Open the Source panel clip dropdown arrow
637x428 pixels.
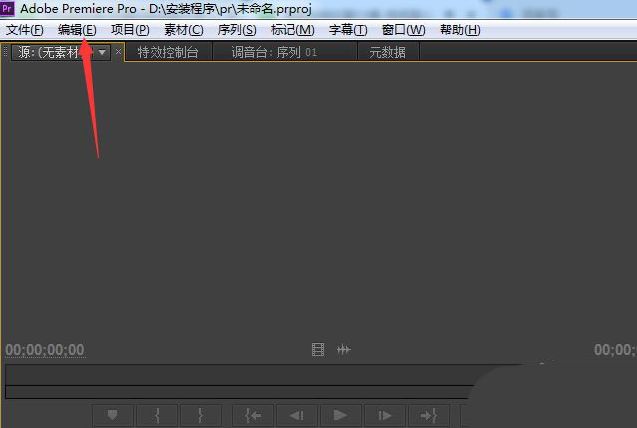[102, 52]
